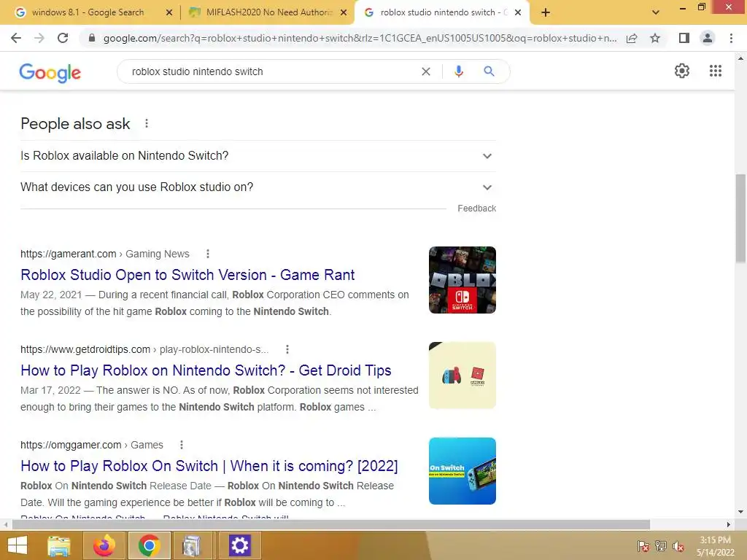Screen dimensions: 747x560
Task: Open the About this result menu for omggamer.com
Action: coord(182,445)
